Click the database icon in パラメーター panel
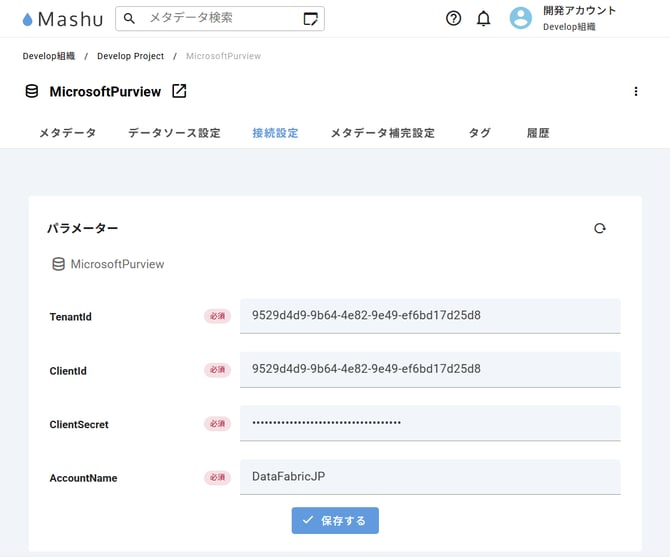 point(59,264)
